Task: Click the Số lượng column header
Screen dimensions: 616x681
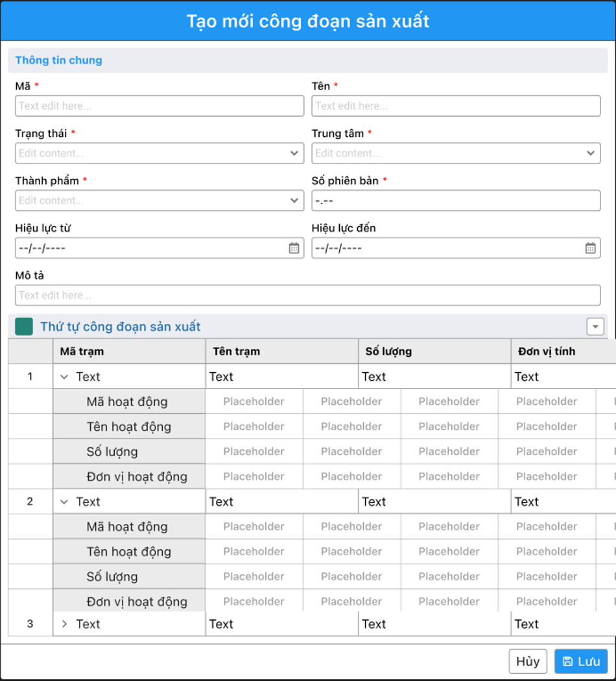Action: [434, 352]
